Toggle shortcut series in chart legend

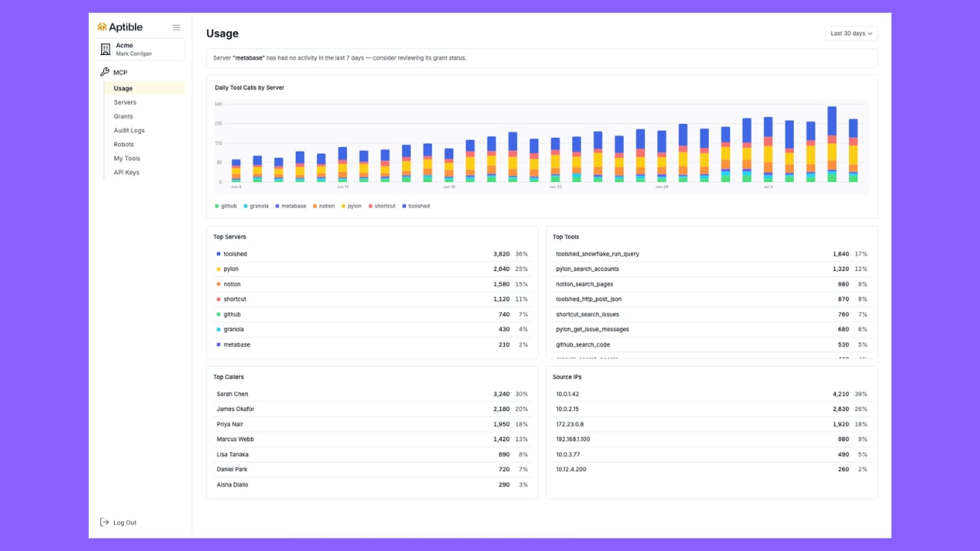[x=382, y=206]
